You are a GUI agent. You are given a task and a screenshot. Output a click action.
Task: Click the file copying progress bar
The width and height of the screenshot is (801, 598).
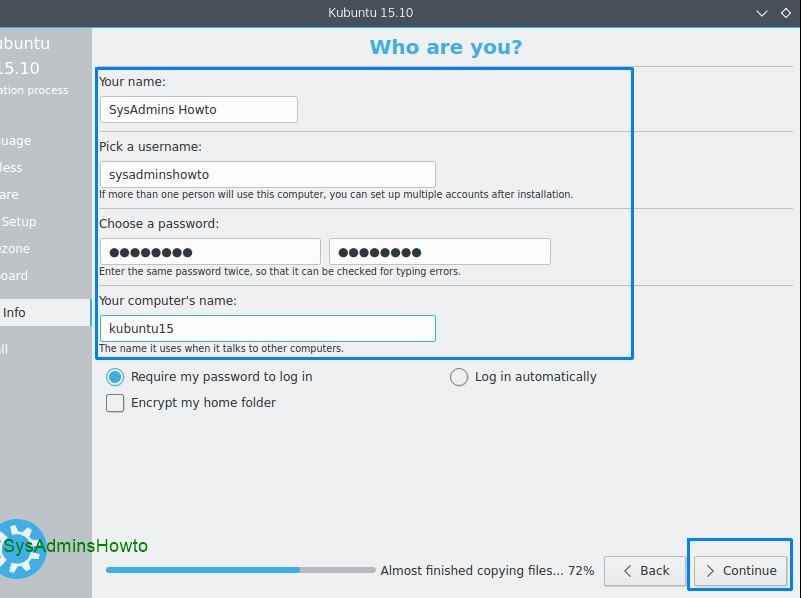coord(240,570)
